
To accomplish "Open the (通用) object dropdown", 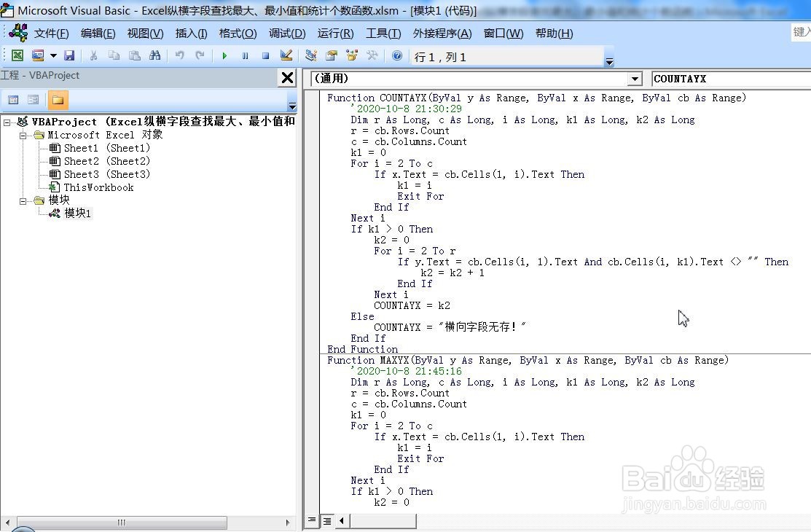I will coord(635,78).
